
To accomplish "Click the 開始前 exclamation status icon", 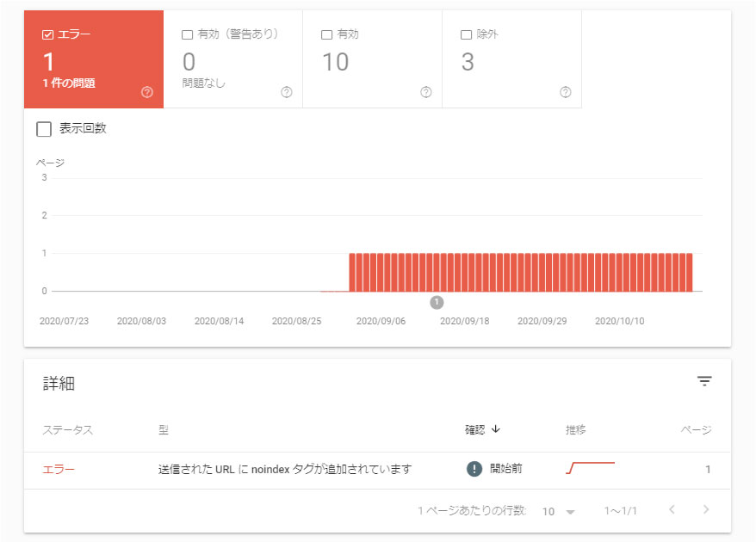I will pos(474,469).
